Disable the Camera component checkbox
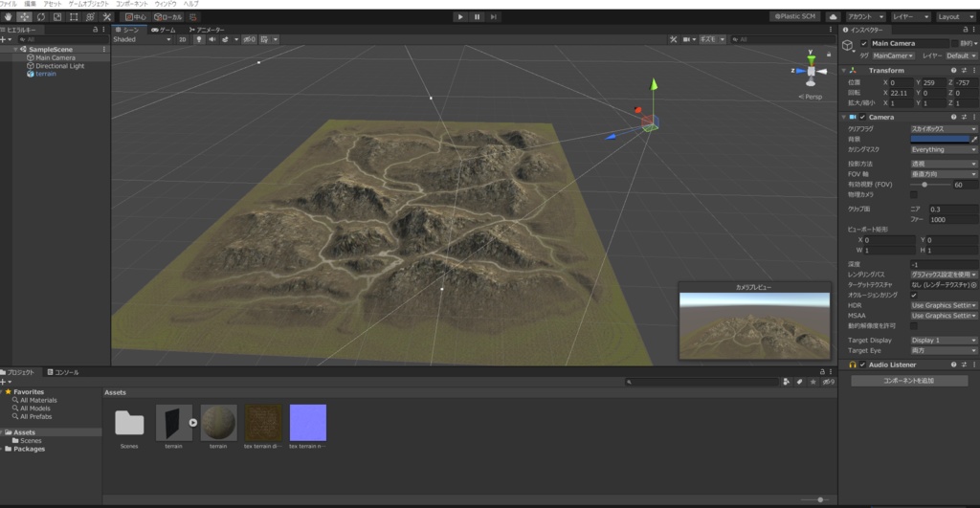 click(862, 117)
